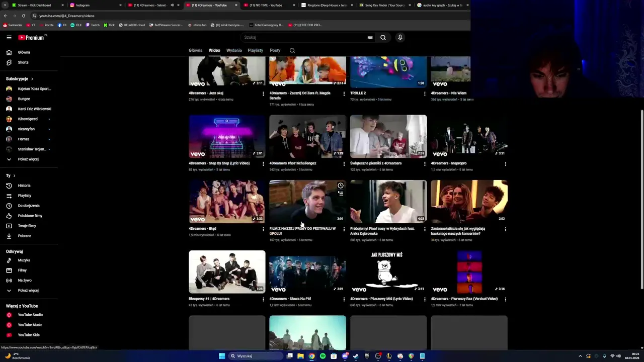Click taskbar Wyszukaj search box
This screenshot has height=362, width=644.
(x=256, y=356)
